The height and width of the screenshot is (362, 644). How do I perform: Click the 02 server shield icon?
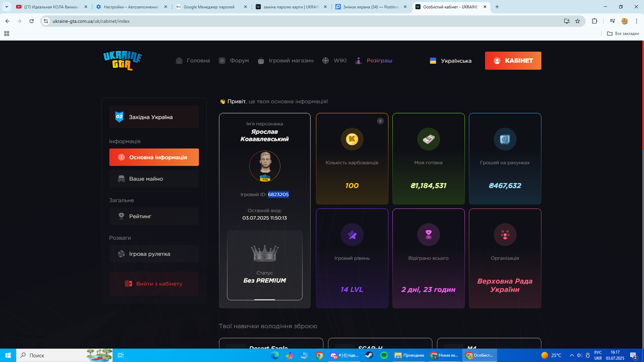(x=119, y=117)
